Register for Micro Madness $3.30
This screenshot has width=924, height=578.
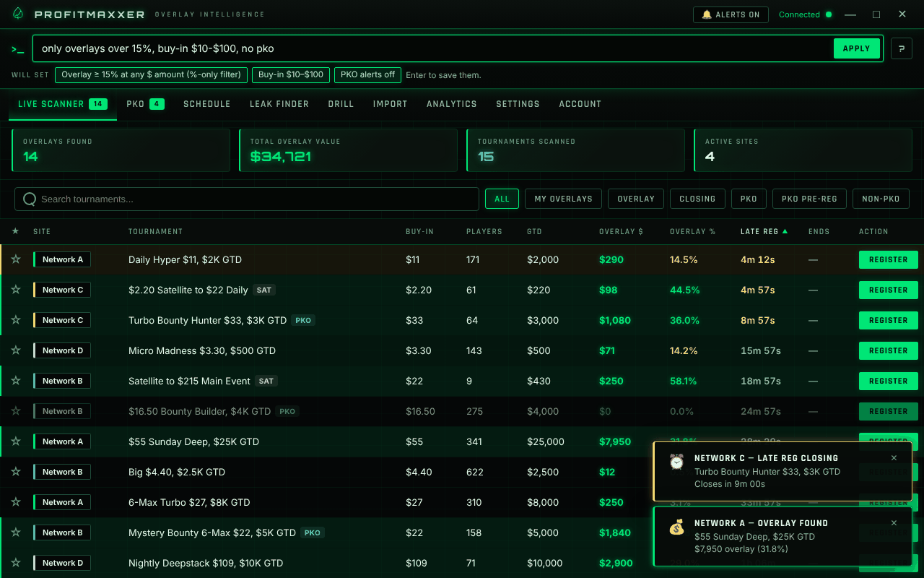coord(888,350)
